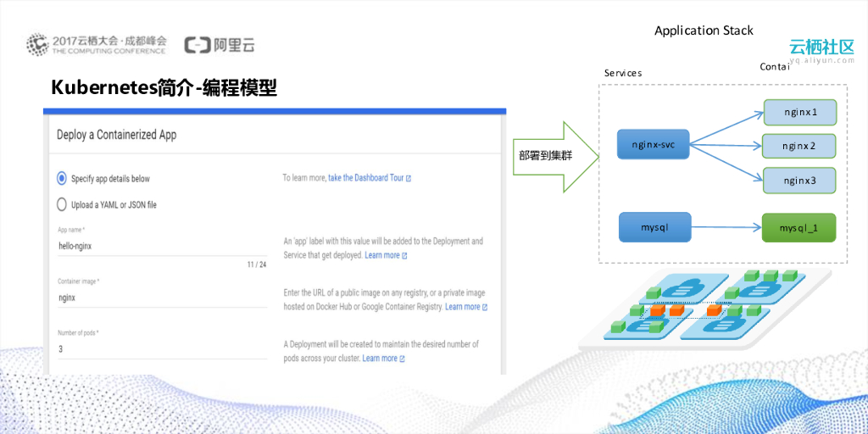868x434 pixels.
Task: Click the 'Application Stack' title text
Action: 704,31
